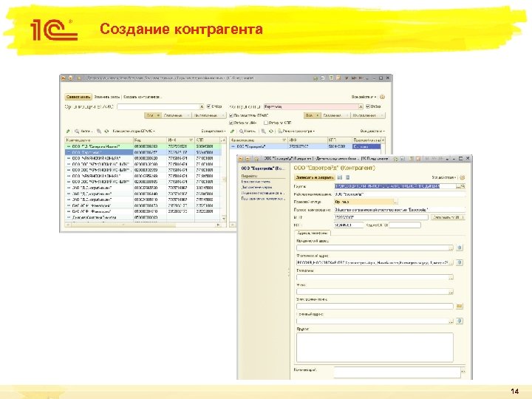Viewport: 532px width, 399px height.
Task: Click the cancel-search icon in right contractors toolbar
Action: (x=263, y=131)
